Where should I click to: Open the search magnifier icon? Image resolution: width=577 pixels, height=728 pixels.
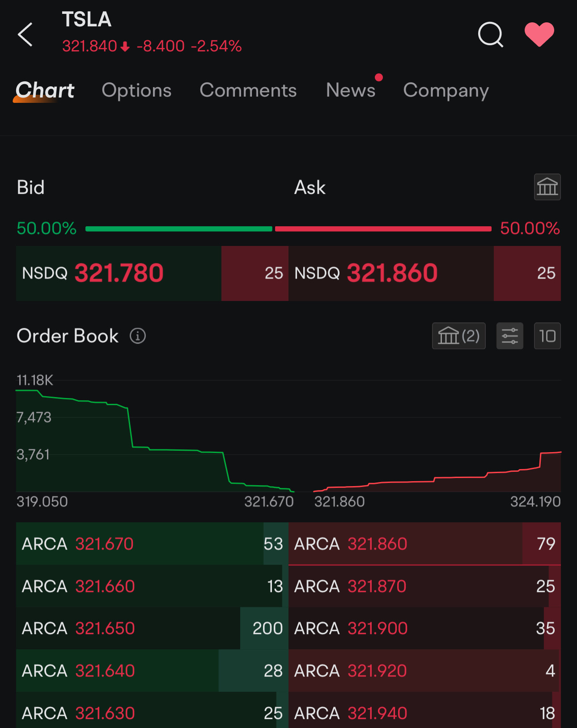coord(491,34)
